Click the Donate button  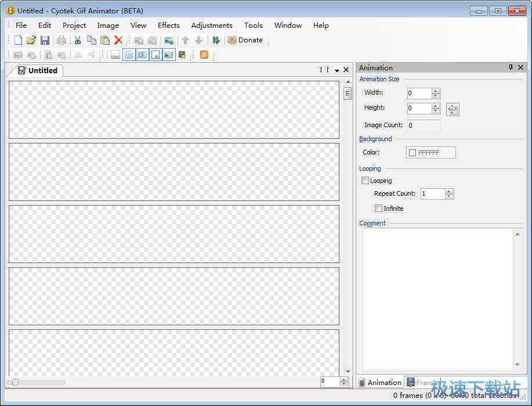pos(245,40)
